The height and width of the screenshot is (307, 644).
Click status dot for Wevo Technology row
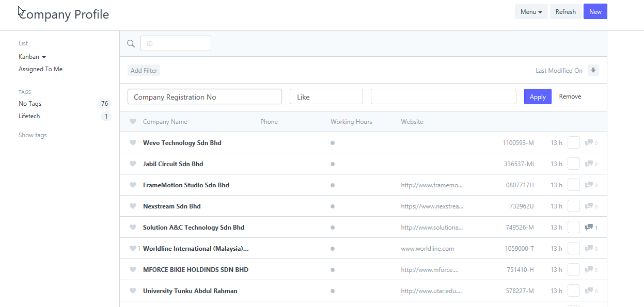(x=333, y=143)
